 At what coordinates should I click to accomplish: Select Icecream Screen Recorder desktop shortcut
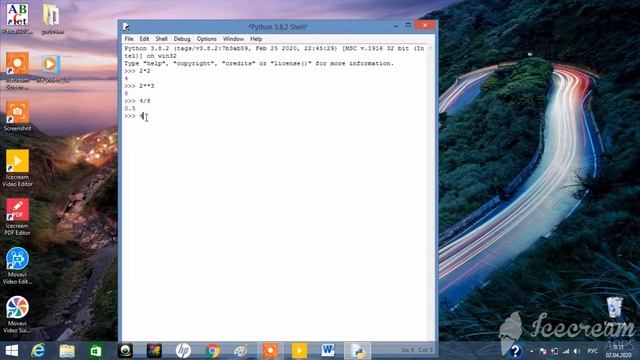click(x=17, y=70)
